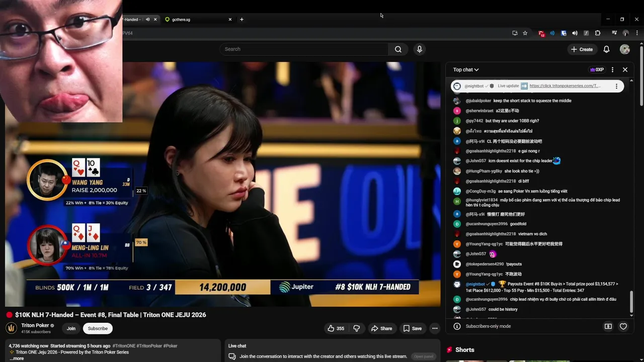Like the video showing 355 likes
Viewport: 644px width, 362px height.
click(336, 328)
